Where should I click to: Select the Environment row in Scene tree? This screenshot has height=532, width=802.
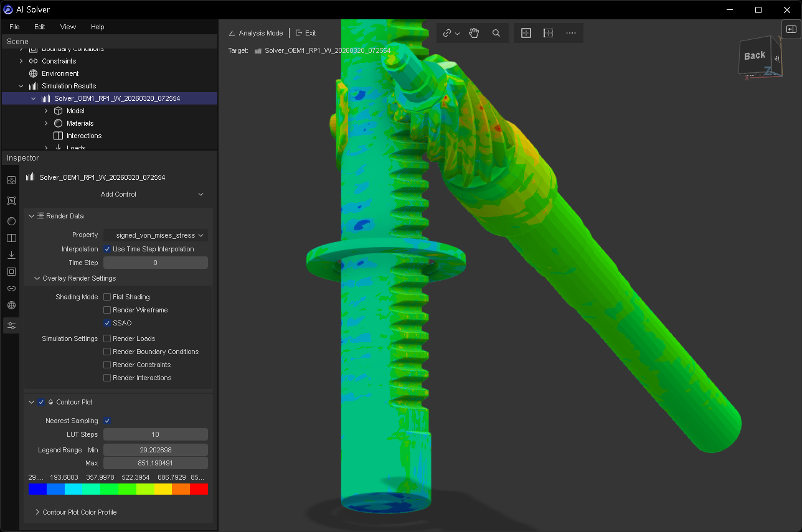(110, 73)
